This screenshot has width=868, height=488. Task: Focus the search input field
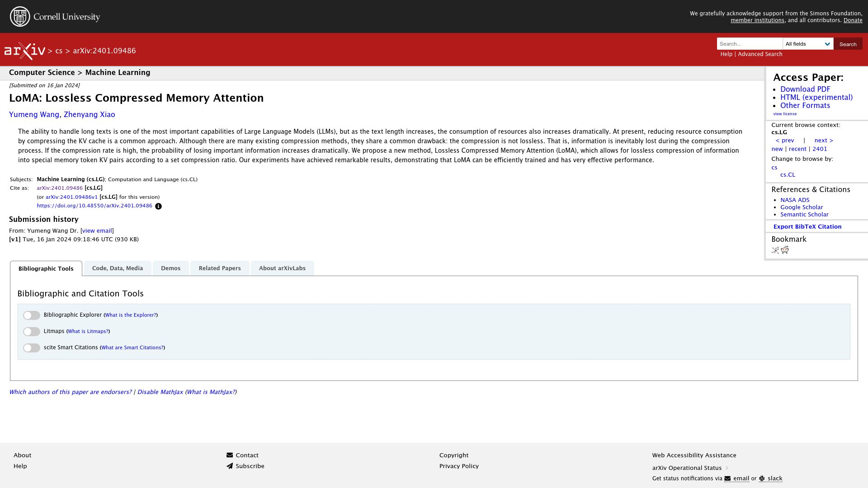750,44
